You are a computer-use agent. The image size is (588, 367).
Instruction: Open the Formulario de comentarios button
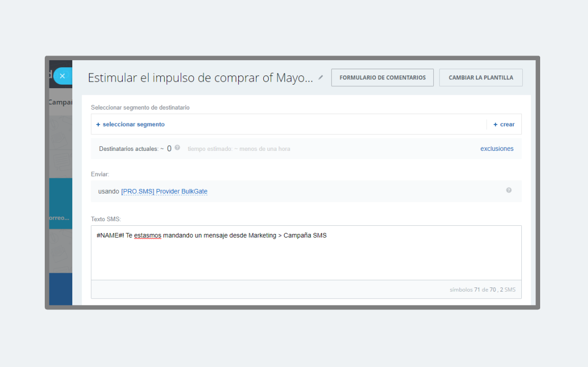pos(382,77)
